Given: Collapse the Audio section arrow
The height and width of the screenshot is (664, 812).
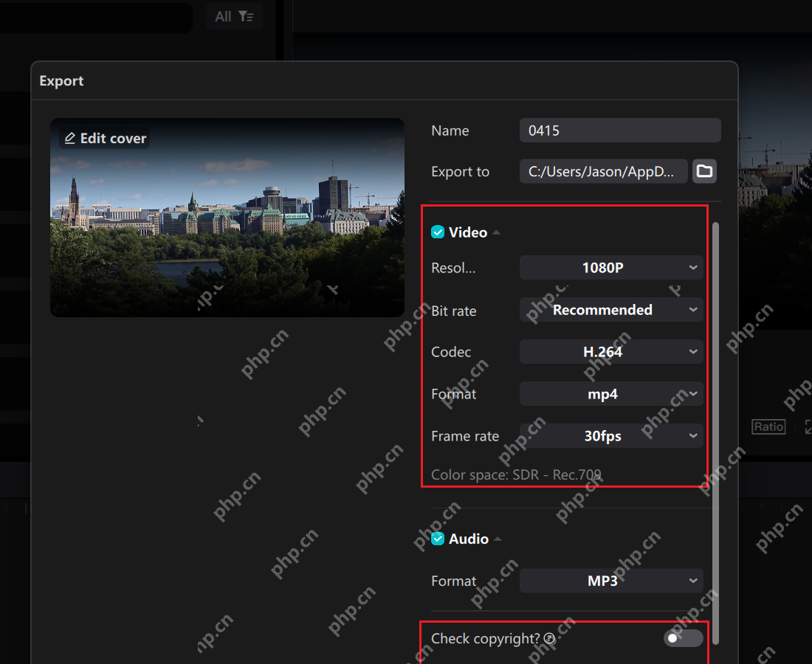Looking at the screenshot, I should click(x=498, y=539).
